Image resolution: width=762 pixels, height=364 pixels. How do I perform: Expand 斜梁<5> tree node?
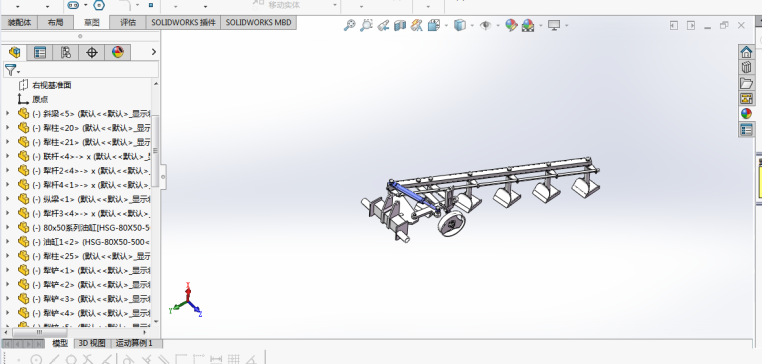[x=7, y=113]
